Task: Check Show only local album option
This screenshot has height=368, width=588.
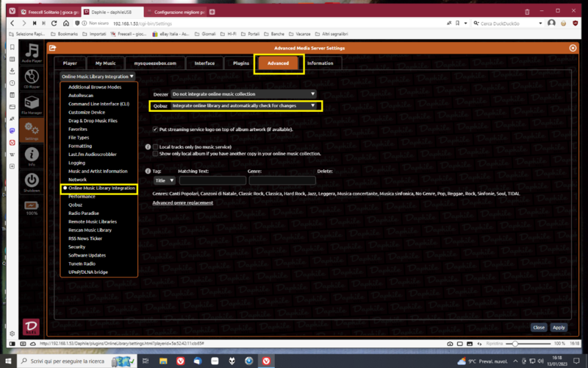Action: pyautogui.click(x=155, y=154)
